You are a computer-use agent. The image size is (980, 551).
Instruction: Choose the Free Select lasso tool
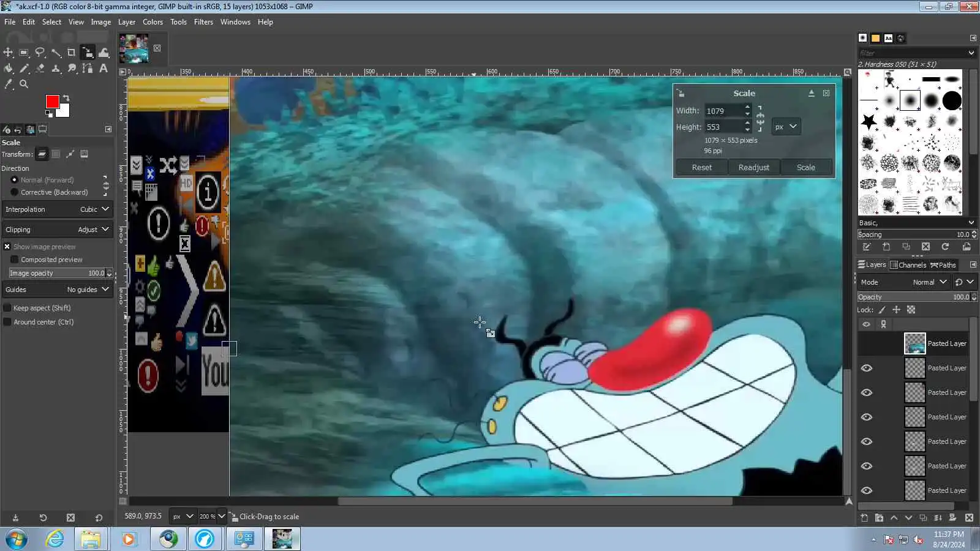point(40,53)
